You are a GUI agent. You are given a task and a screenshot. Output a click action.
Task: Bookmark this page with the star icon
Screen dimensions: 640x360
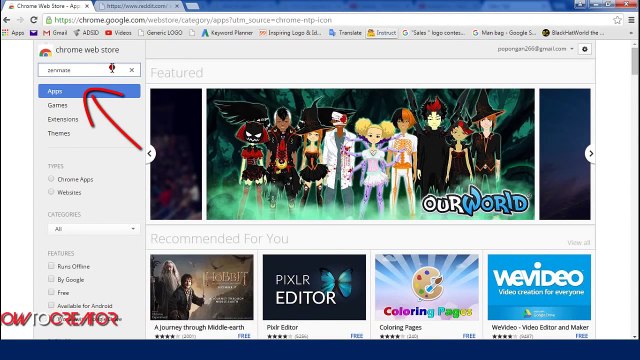click(x=617, y=20)
